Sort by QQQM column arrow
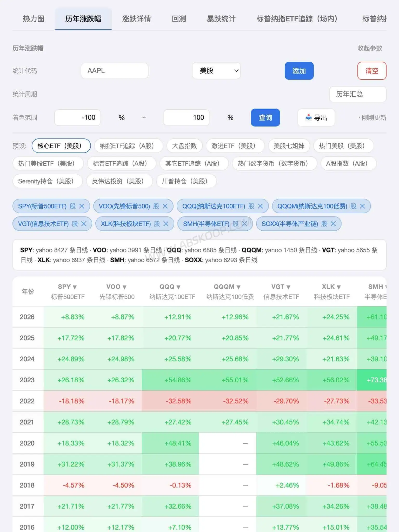Screen dimensions: 399x532 pos(238,287)
